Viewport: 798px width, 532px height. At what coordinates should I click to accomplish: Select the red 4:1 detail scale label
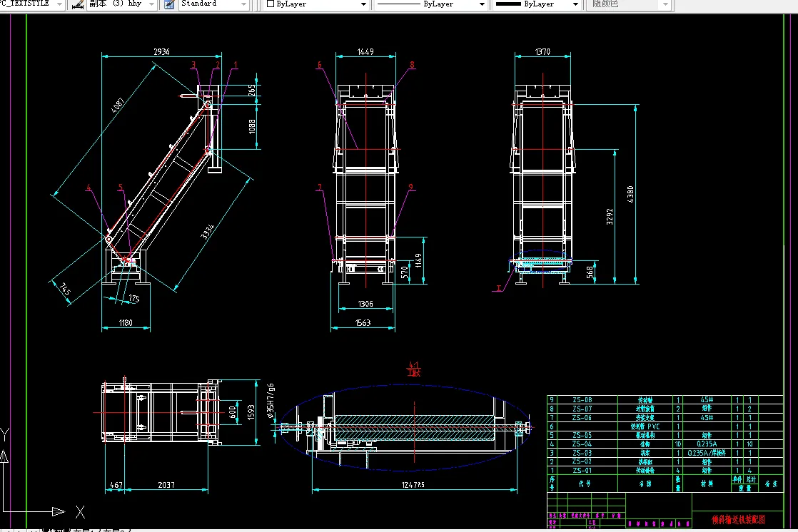pos(414,365)
